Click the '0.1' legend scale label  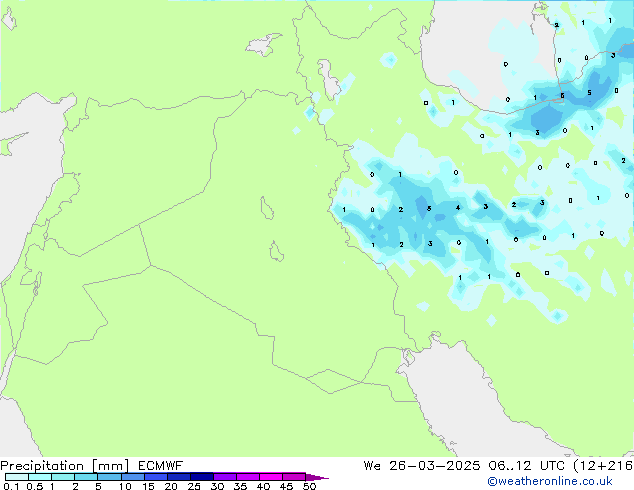(x=11, y=486)
